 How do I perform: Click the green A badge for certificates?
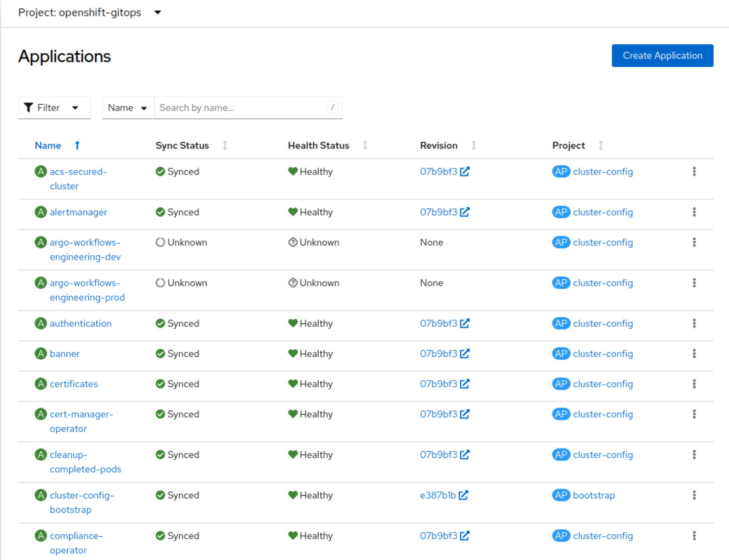(x=40, y=384)
